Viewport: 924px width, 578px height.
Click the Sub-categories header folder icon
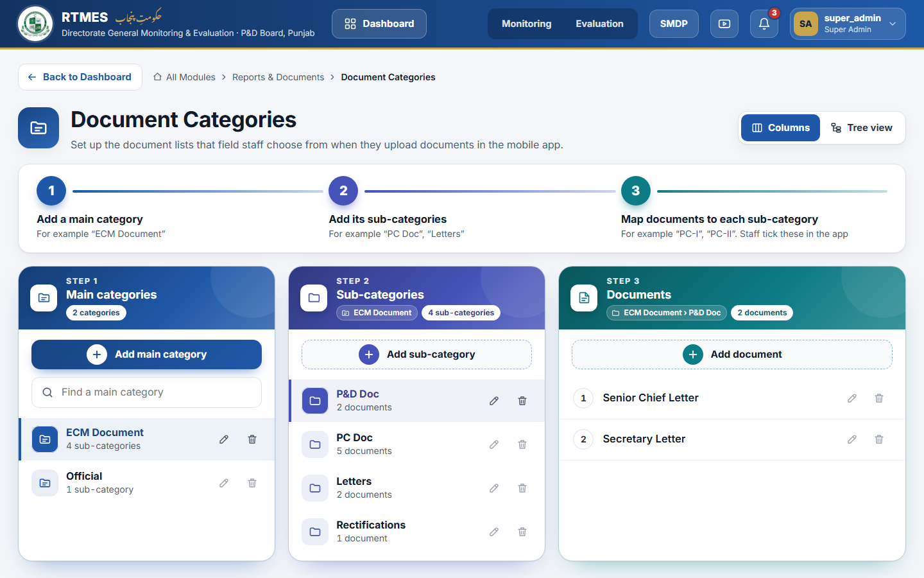[x=314, y=298]
